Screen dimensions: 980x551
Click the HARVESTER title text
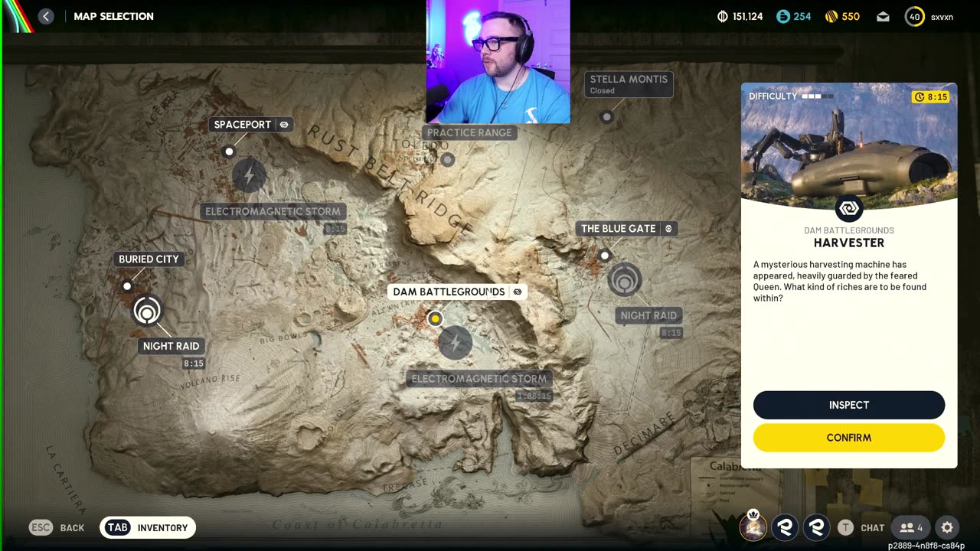pos(849,243)
